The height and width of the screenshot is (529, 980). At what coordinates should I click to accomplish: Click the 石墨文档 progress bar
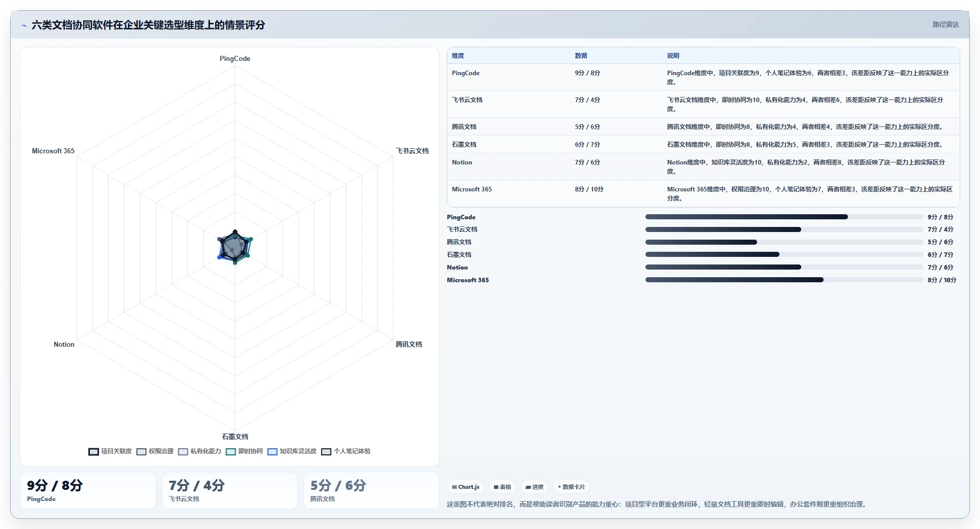pyautogui.click(x=784, y=254)
